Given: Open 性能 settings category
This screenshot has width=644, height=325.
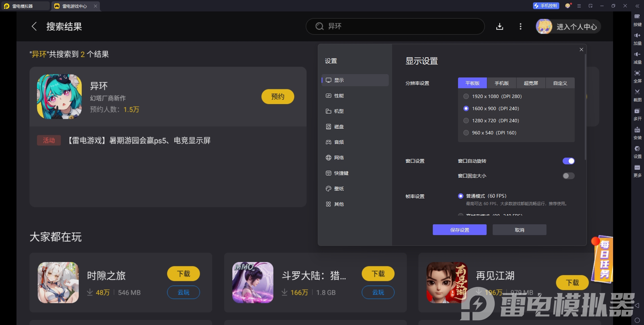Looking at the screenshot, I should [x=355, y=96].
